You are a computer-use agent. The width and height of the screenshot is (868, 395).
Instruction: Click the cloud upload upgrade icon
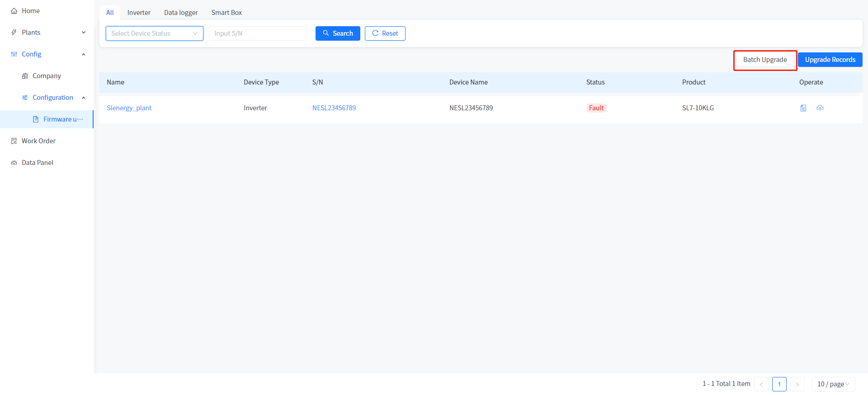pos(820,108)
